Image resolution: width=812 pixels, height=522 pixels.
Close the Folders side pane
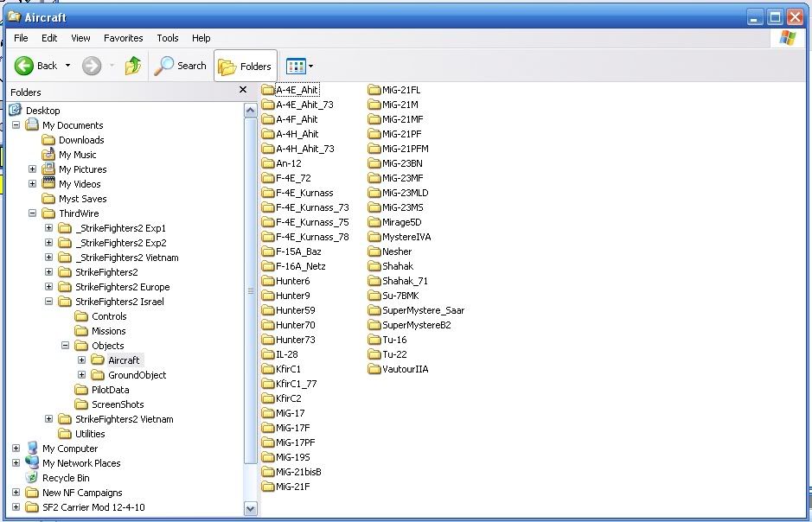click(x=243, y=90)
